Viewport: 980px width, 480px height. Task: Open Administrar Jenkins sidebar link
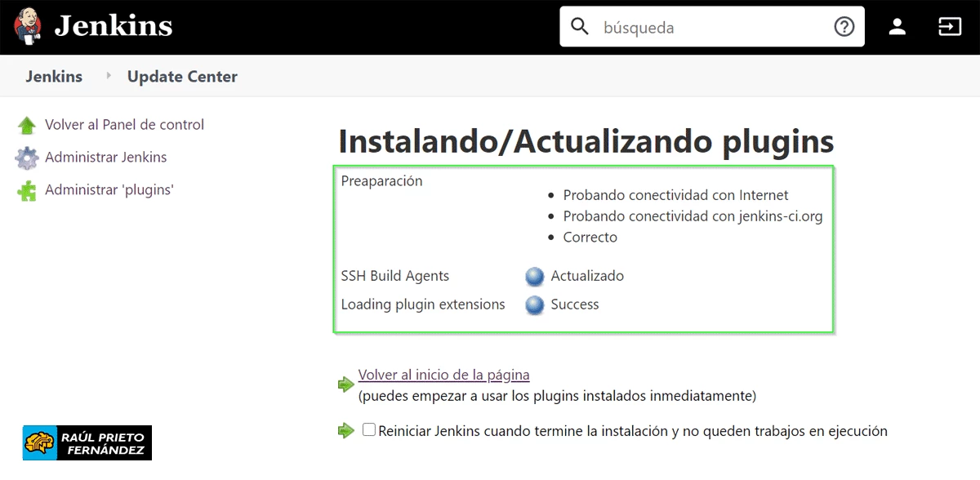coord(105,158)
